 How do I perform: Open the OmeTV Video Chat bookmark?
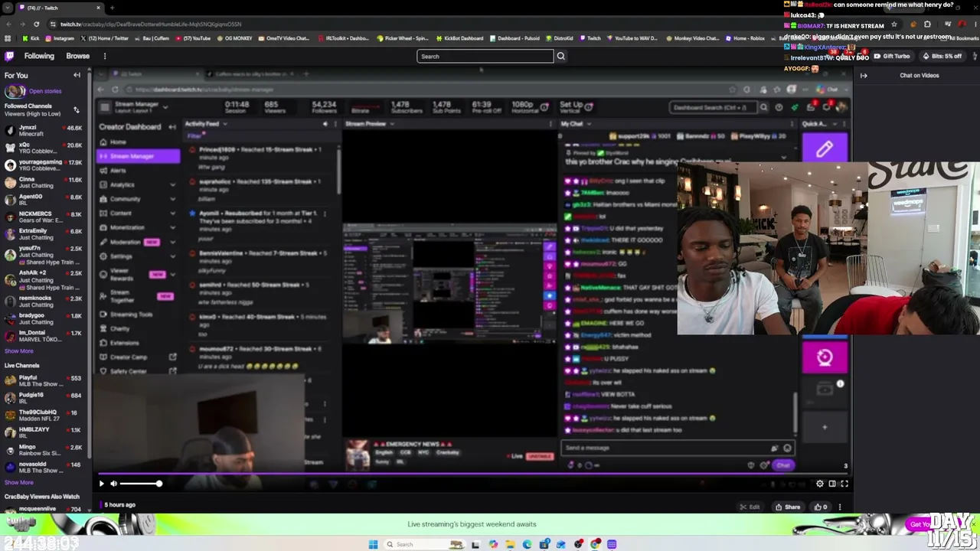point(283,38)
